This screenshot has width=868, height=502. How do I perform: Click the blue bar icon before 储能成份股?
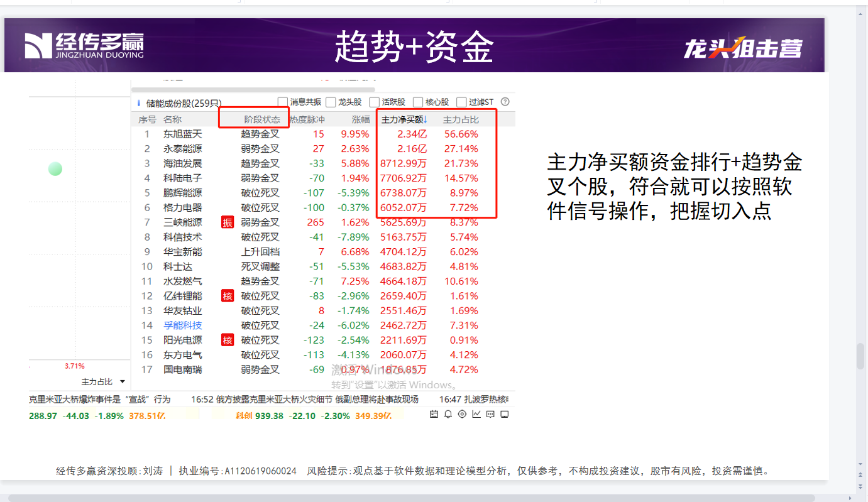pos(138,102)
